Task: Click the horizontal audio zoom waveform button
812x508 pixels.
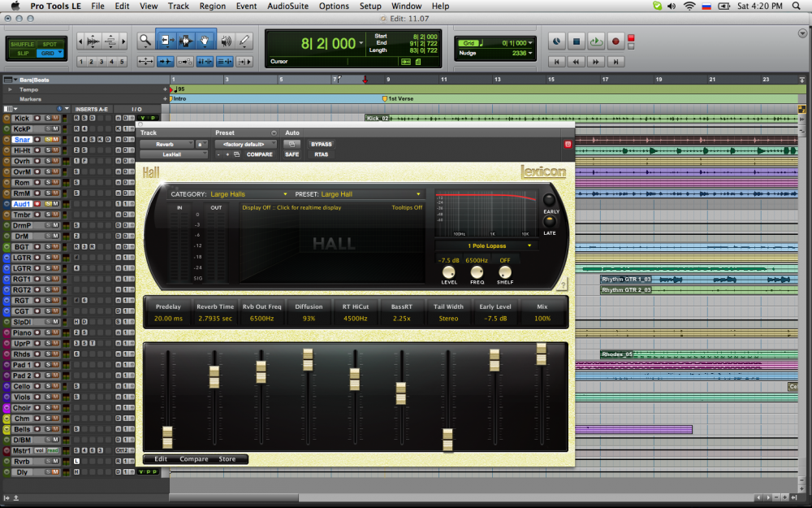Action: 93,41
